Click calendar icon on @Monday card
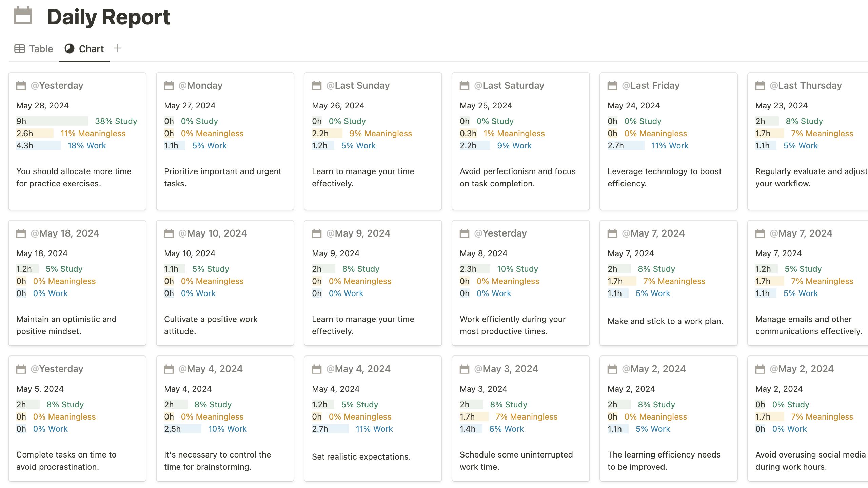This screenshot has width=868, height=488. (169, 86)
